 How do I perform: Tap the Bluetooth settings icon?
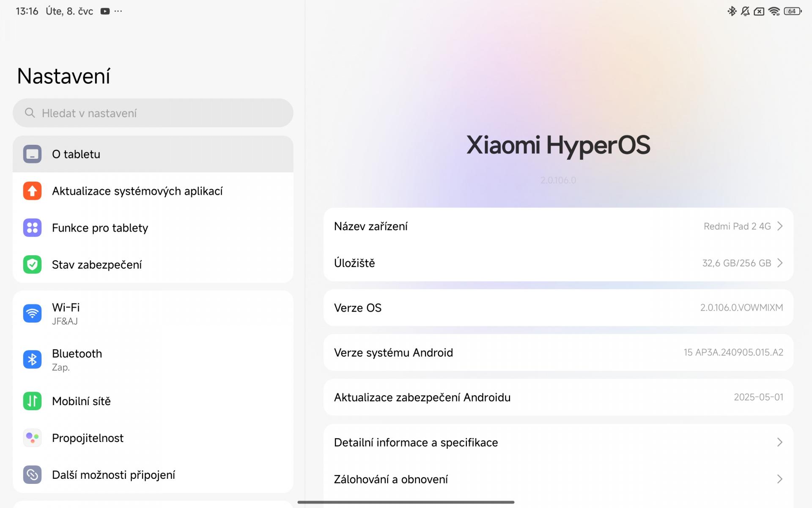[32, 359]
